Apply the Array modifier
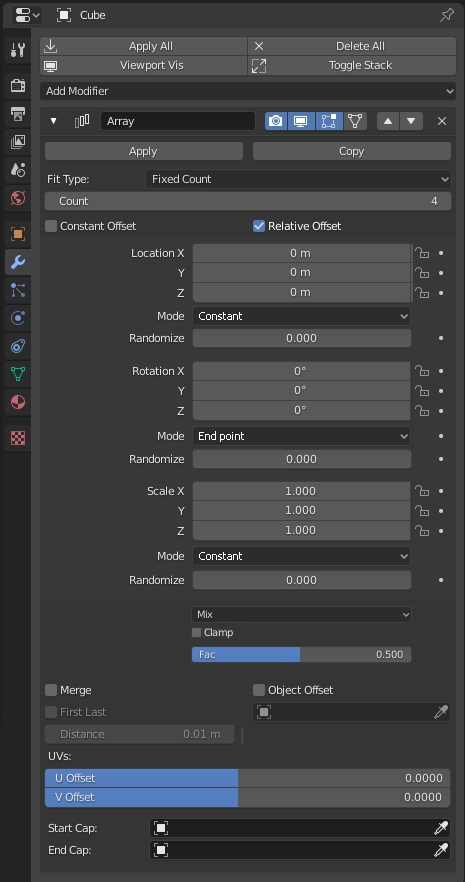The image size is (465, 882). click(143, 151)
